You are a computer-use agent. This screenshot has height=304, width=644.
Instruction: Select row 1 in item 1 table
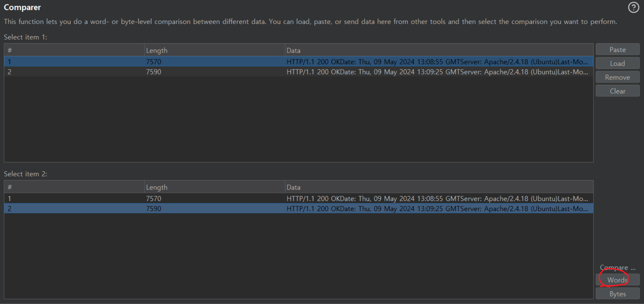(299, 62)
